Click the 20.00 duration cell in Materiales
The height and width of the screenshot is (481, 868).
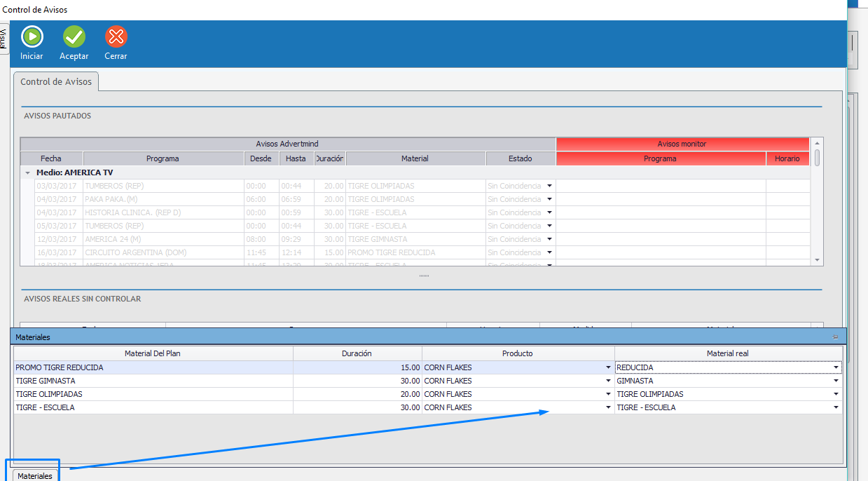pyautogui.click(x=357, y=394)
